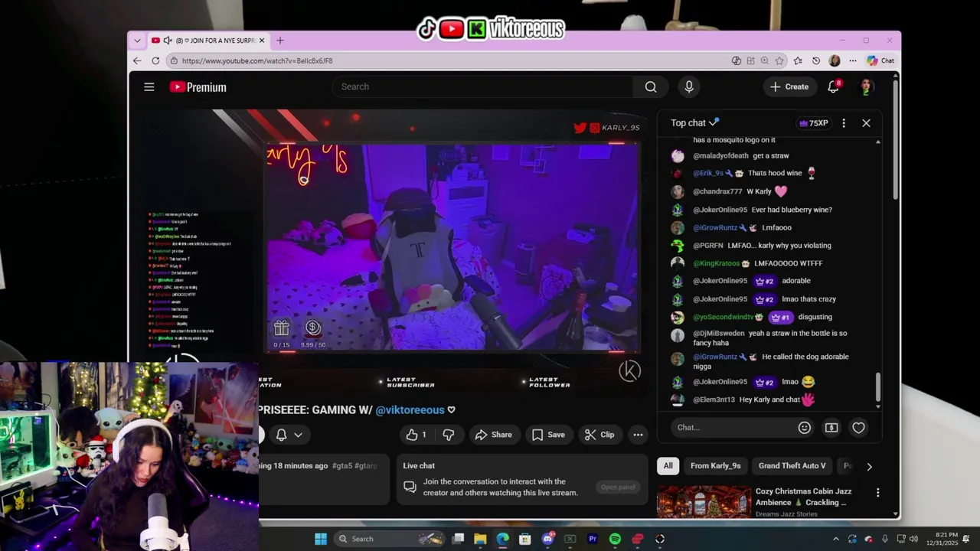This screenshot has width=980, height=551.
Task: Open the 75XP channel points badge
Action: pyautogui.click(x=813, y=123)
